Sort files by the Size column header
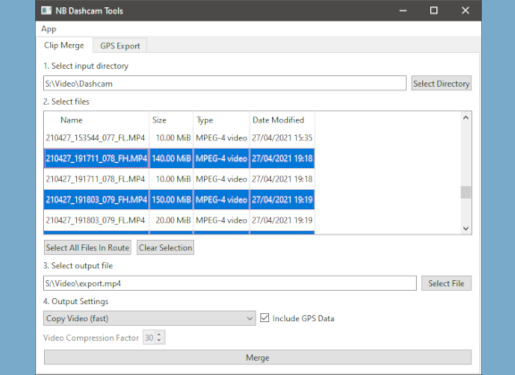515x375 pixels. point(171,120)
